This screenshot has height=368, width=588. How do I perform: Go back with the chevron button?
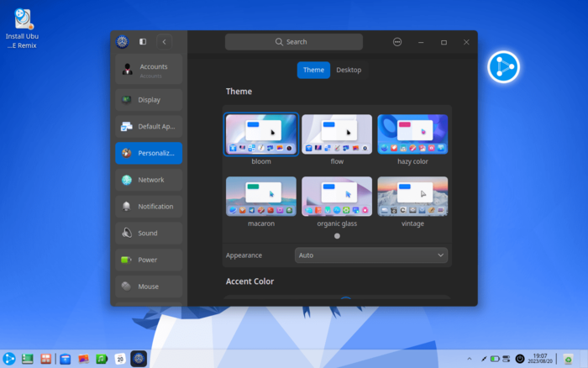(x=165, y=42)
